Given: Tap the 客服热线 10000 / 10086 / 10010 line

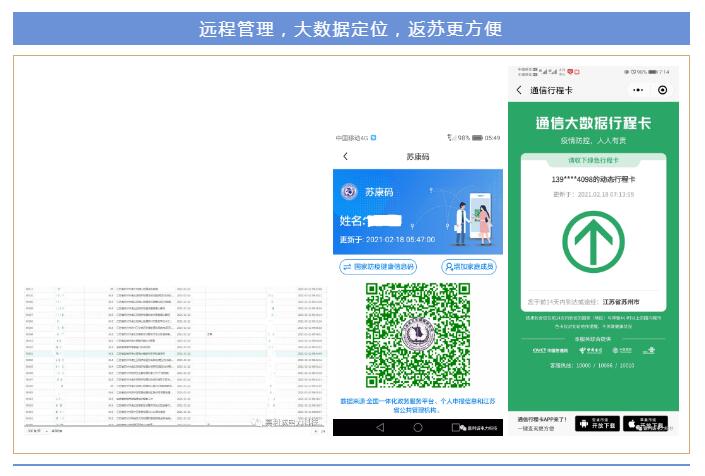Looking at the screenshot, I should click(x=592, y=365).
